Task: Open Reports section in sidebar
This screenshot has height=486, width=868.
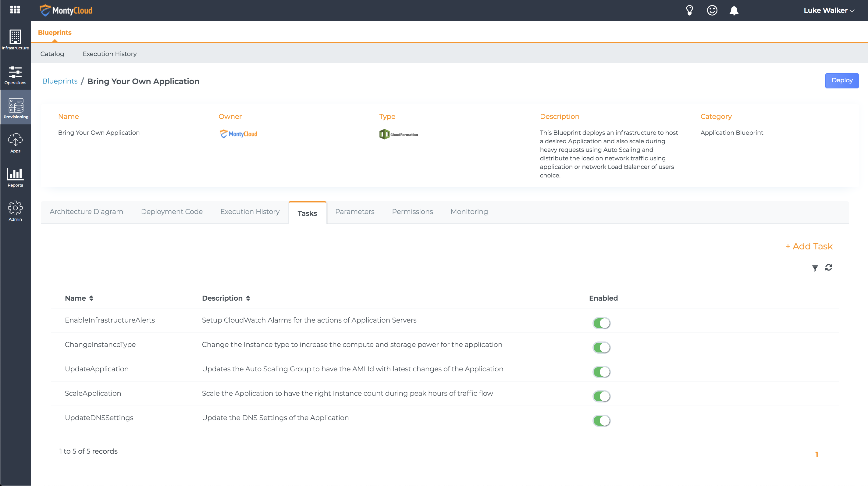Action: click(x=15, y=178)
